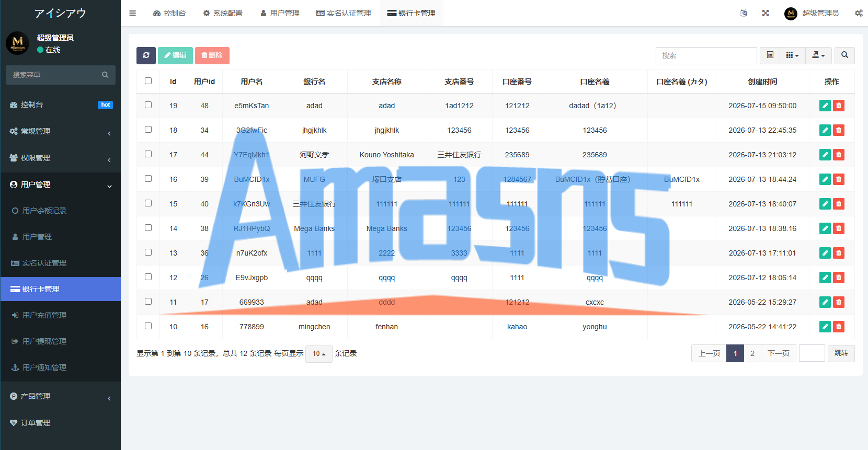Focus the table 搜索 input field
868x450 pixels.
pyautogui.click(x=706, y=55)
